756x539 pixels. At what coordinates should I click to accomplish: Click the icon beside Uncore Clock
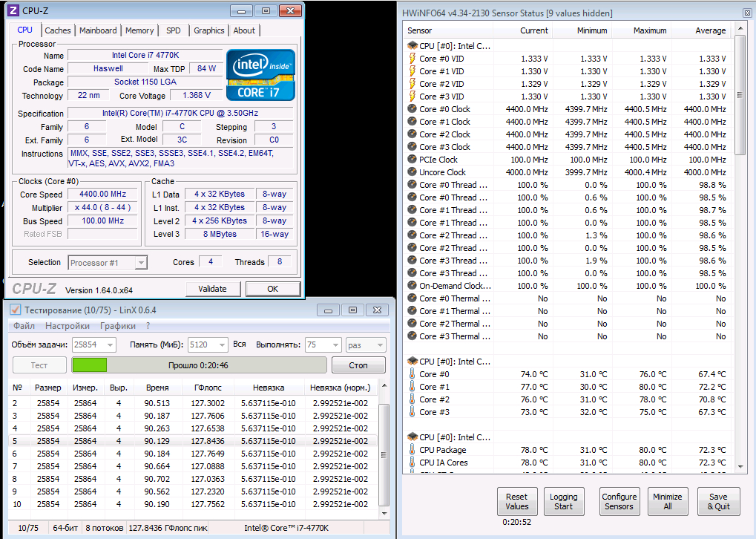(x=412, y=171)
